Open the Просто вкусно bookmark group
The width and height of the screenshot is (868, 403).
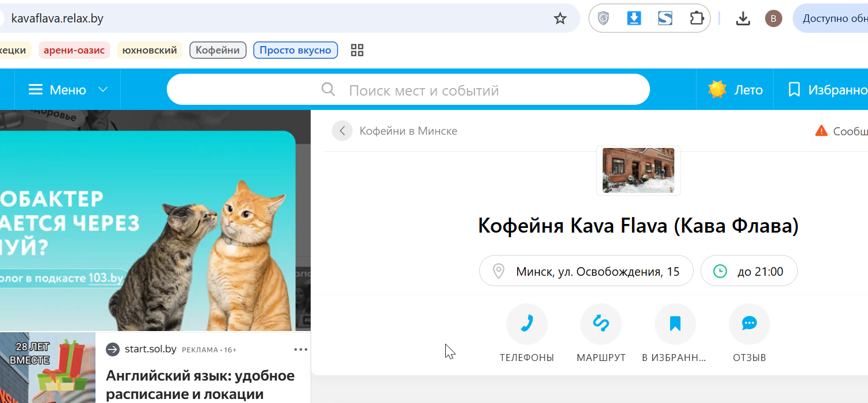click(x=295, y=50)
